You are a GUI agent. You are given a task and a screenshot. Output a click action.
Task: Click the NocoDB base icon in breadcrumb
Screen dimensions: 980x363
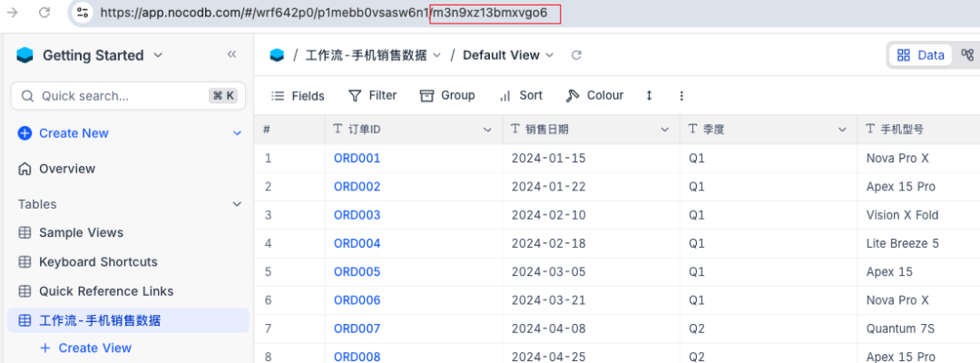(277, 55)
